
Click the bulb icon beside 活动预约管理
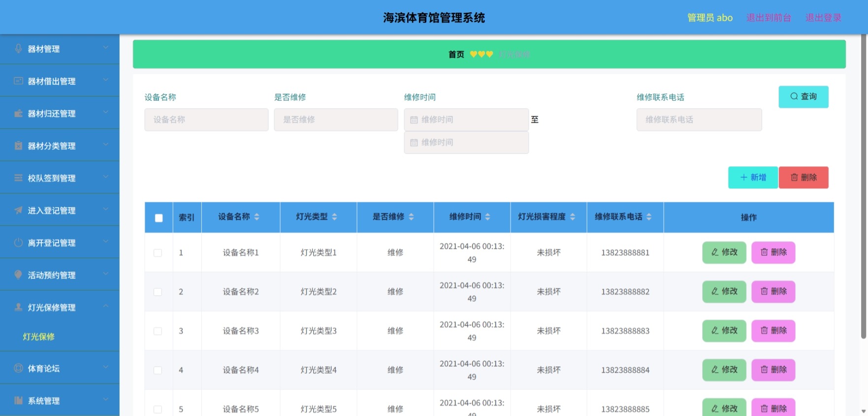(x=18, y=275)
